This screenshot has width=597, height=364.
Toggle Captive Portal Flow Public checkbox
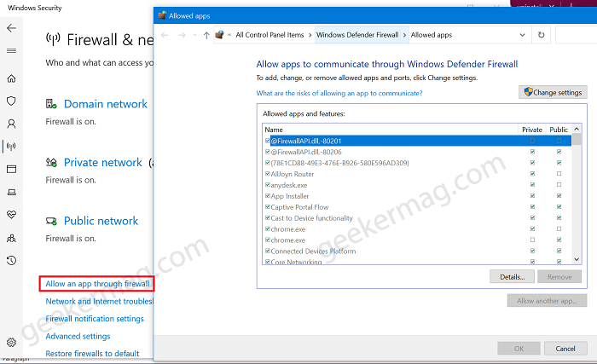[x=559, y=207]
